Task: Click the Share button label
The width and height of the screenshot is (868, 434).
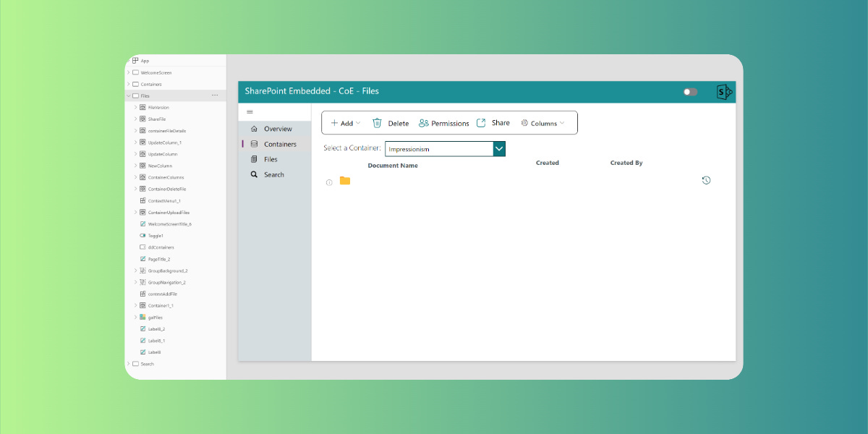Action: tap(501, 123)
